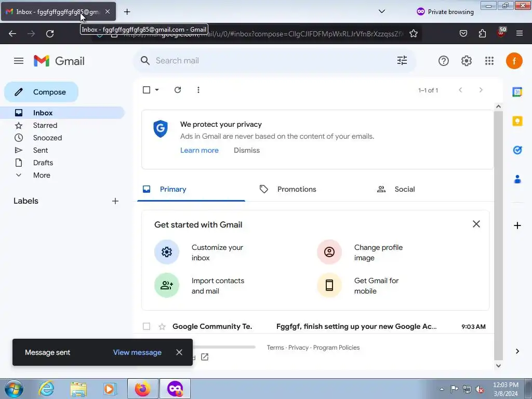Open Windows Start menu
This screenshot has height=399, width=532.
click(14, 389)
